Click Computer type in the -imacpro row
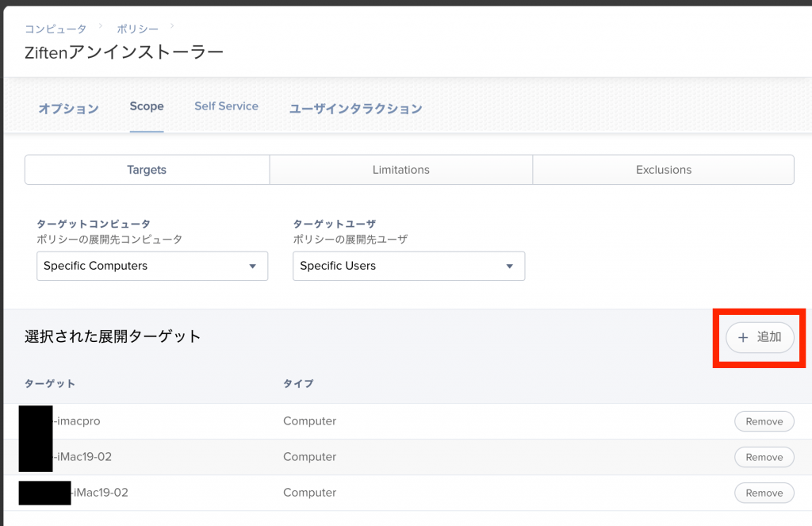The width and height of the screenshot is (812, 526). coord(310,420)
